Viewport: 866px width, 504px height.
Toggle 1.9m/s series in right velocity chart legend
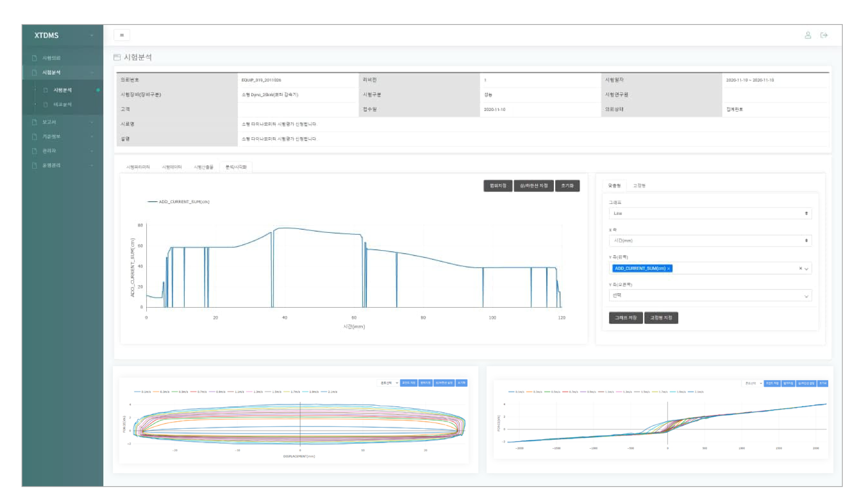point(678,392)
